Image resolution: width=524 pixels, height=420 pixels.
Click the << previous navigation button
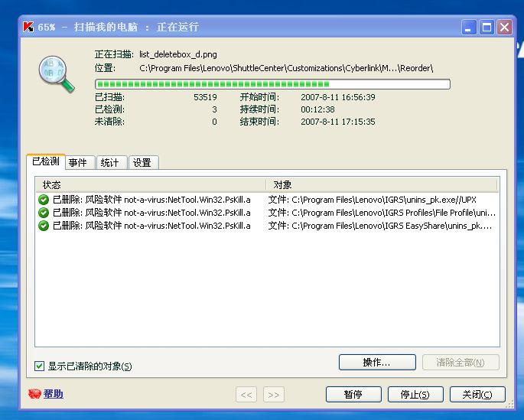pyautogui.click(x=246, y=395)
